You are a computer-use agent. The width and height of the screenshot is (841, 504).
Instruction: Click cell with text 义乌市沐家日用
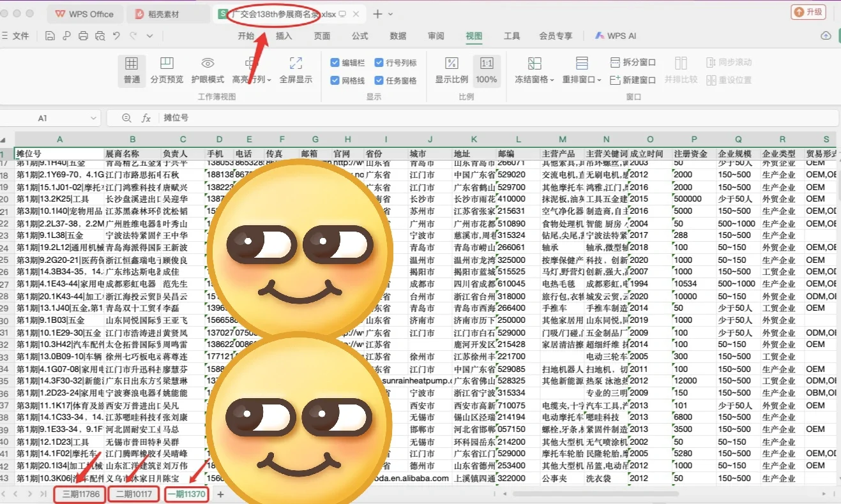click(133, 478)
